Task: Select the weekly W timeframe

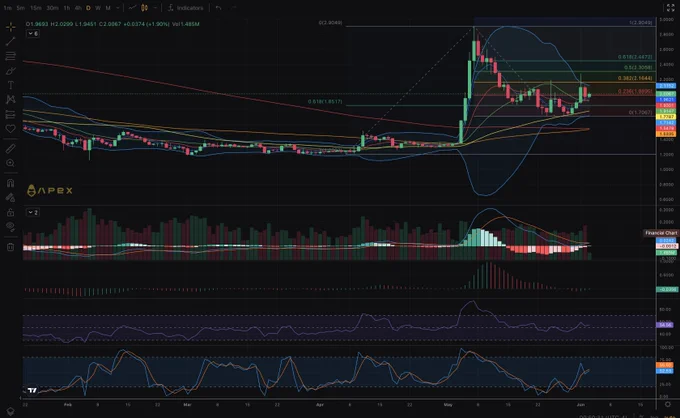Action: pos(98,8)
